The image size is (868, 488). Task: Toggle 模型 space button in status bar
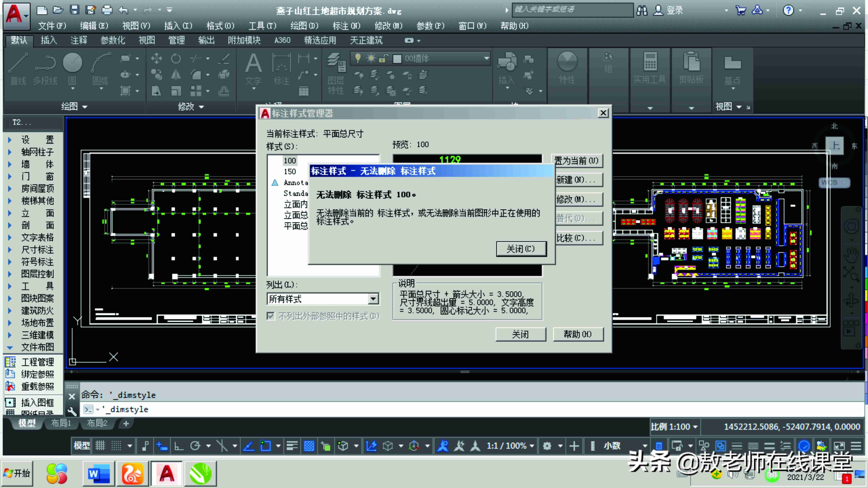[x=82, y=446]
